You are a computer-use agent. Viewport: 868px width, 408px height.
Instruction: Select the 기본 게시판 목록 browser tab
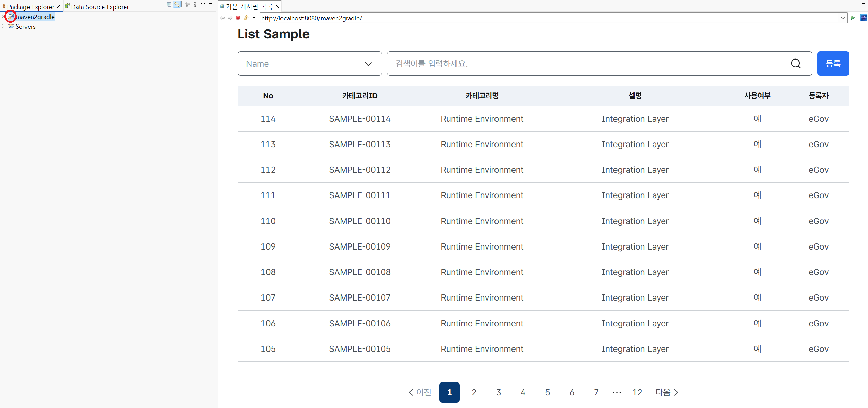tap(249, 6)
